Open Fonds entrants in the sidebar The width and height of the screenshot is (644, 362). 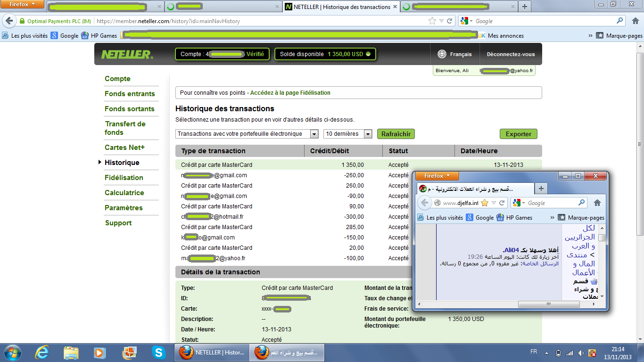tap(130, 94)
